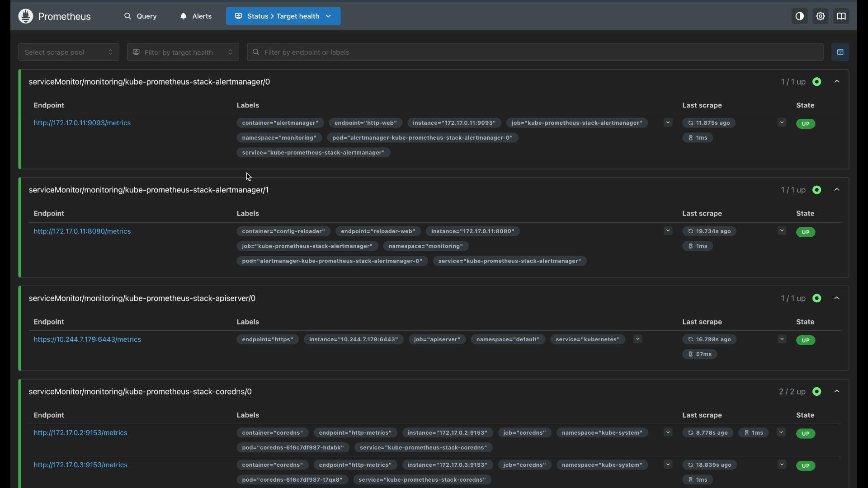Expand labels for the 172.17.0.3:9153 target
The width and height of the screenshot is (868, 488).
(668, 465)
